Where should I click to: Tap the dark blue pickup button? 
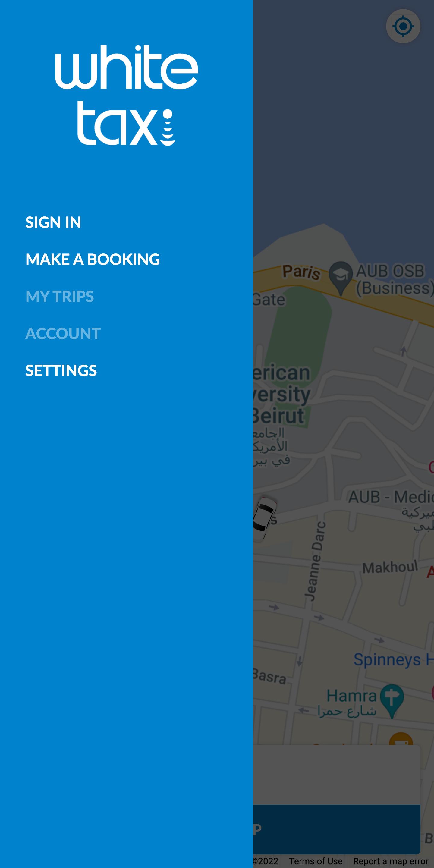(x=337, y=829)
